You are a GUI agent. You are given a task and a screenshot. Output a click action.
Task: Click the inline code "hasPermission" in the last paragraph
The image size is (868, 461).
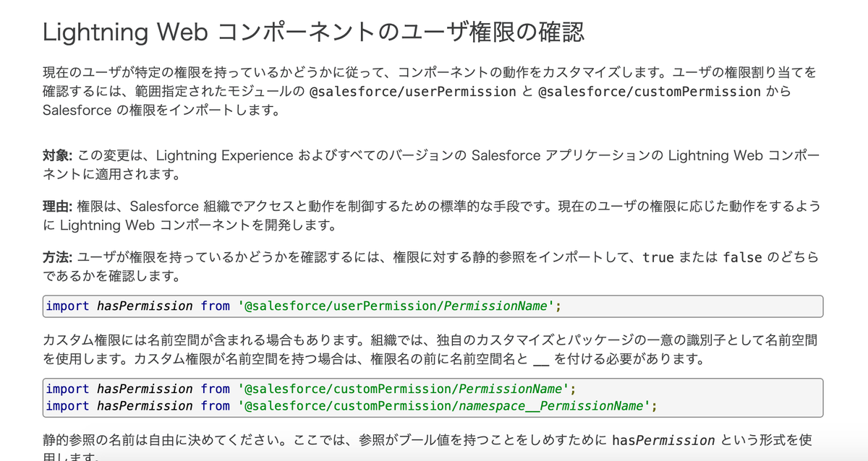click(663, 440)
